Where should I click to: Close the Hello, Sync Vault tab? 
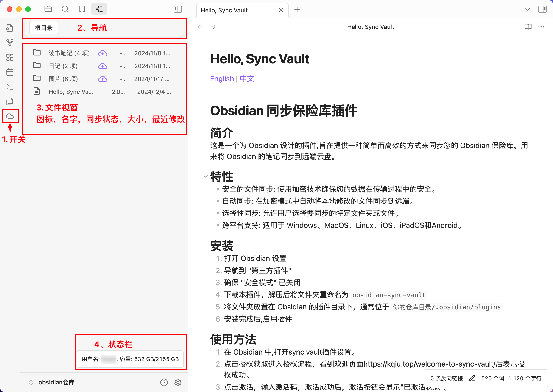tap(281, 10)
